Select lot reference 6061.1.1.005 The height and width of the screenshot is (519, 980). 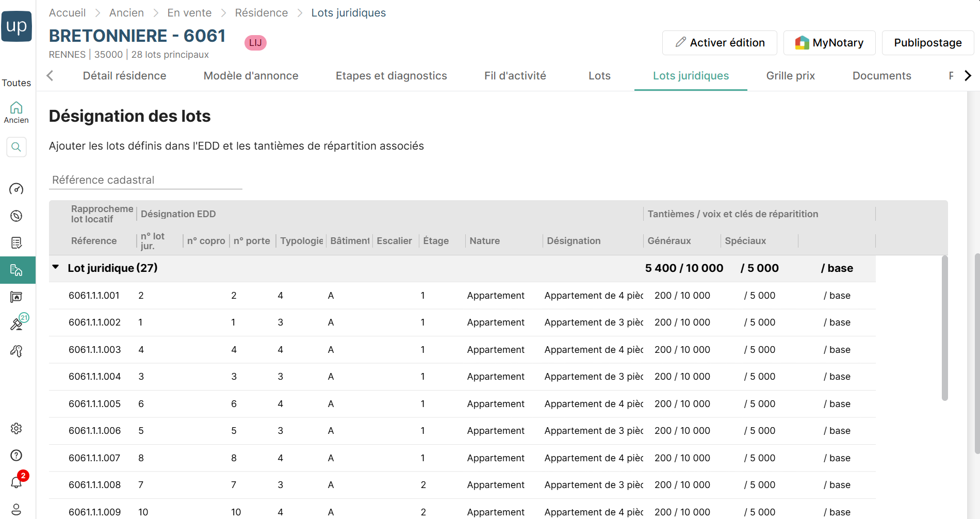click(x=94, y=404)
